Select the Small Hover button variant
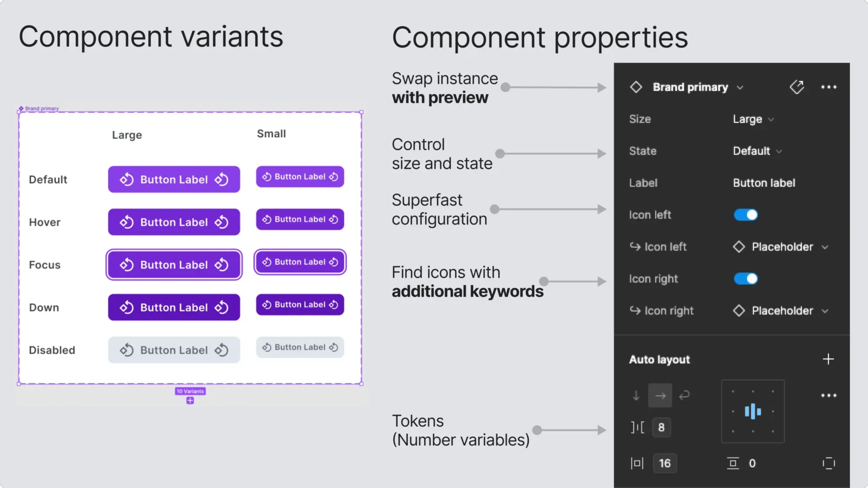 pyautogui.click(x=300, y=219)
